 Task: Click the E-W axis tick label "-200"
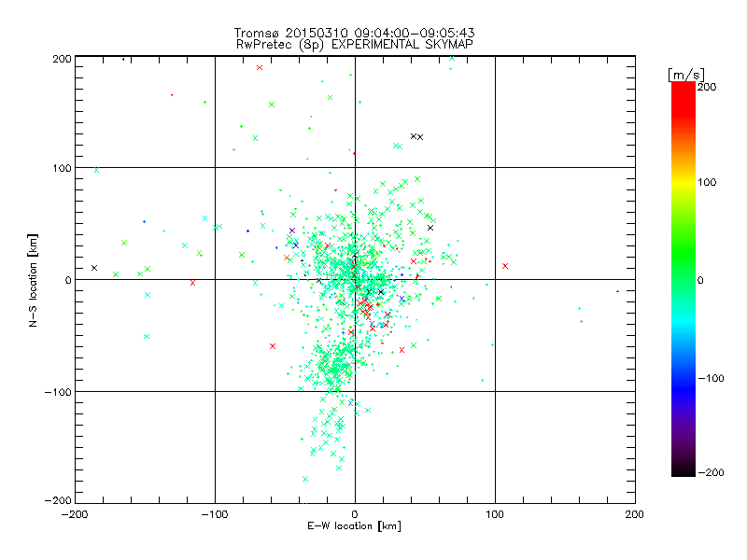75,514
